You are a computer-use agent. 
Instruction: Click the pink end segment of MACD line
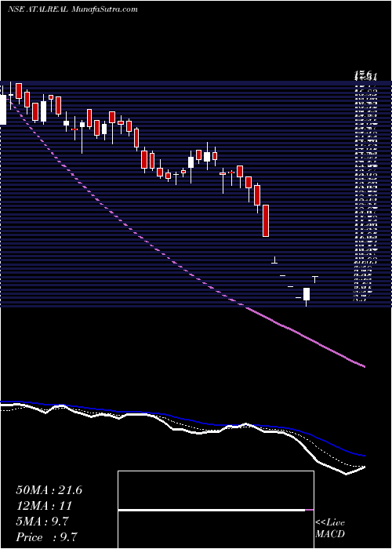(x=310, y=511)
